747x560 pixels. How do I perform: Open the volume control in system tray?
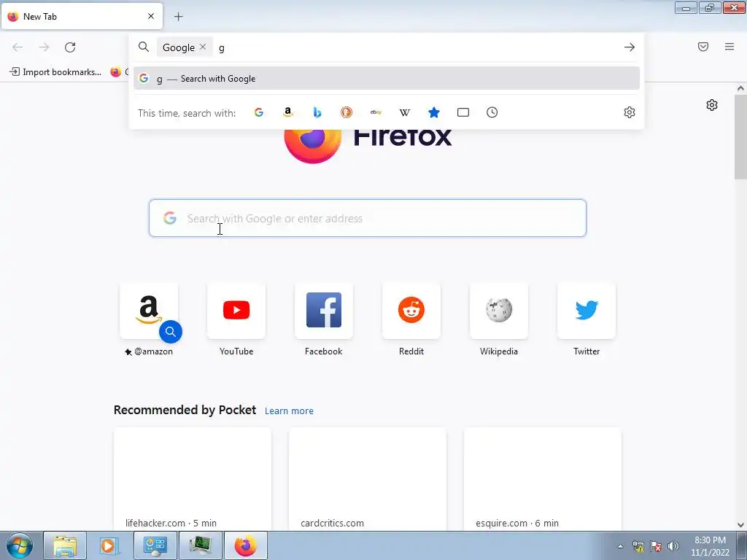673,546
